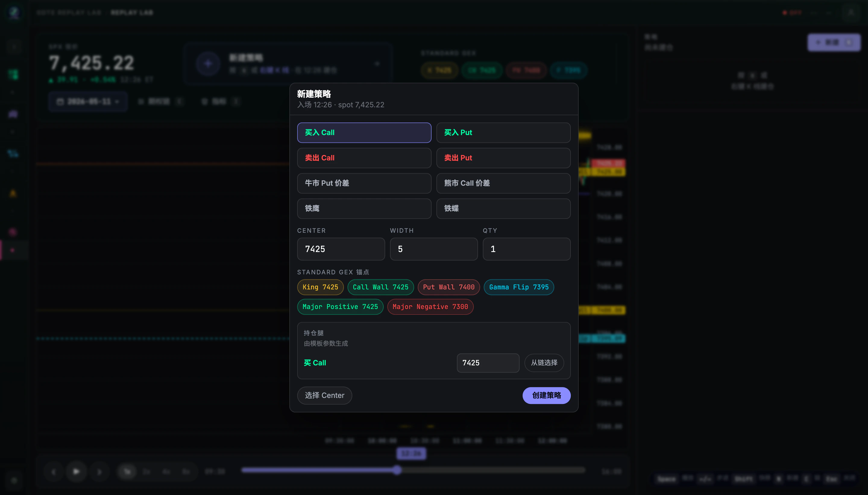
Task: Click the 持仓腿 section heading
Action: pos(314,333)
